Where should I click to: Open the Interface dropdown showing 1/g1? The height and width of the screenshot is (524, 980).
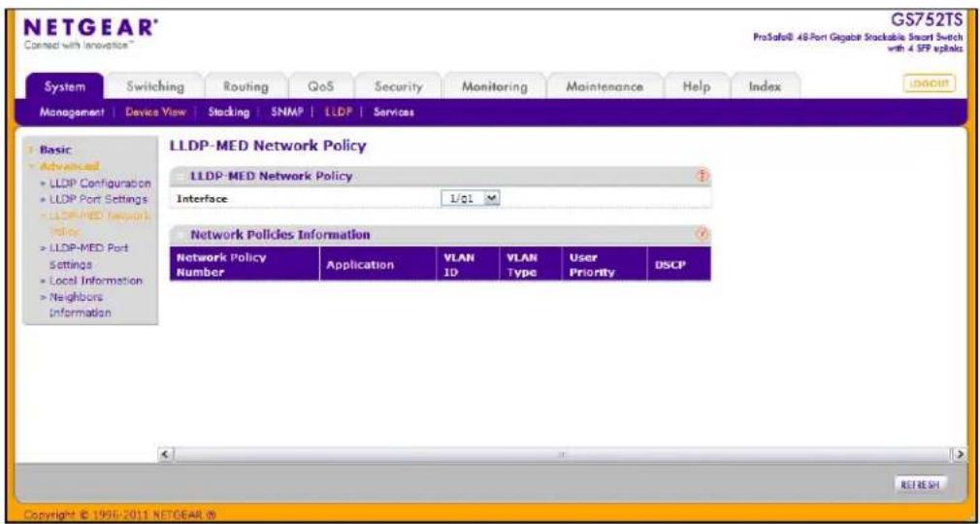(x=472, y=198)
